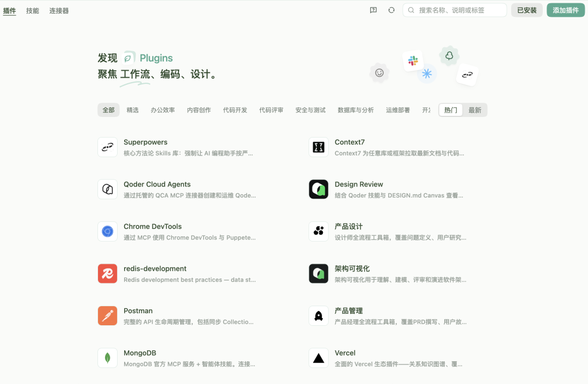The image size is (588, 384).
Task: Select the 代码开发 category filter
Action: (235, 110)
